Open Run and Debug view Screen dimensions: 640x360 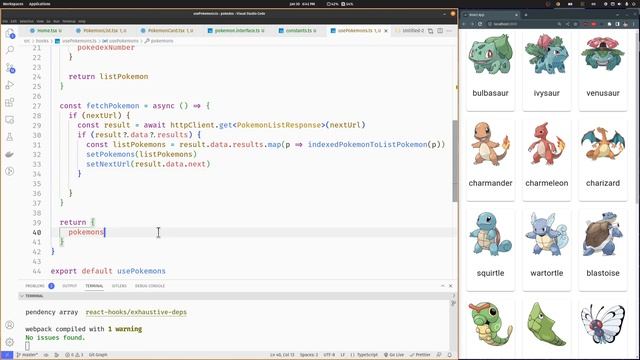(10, 85)
